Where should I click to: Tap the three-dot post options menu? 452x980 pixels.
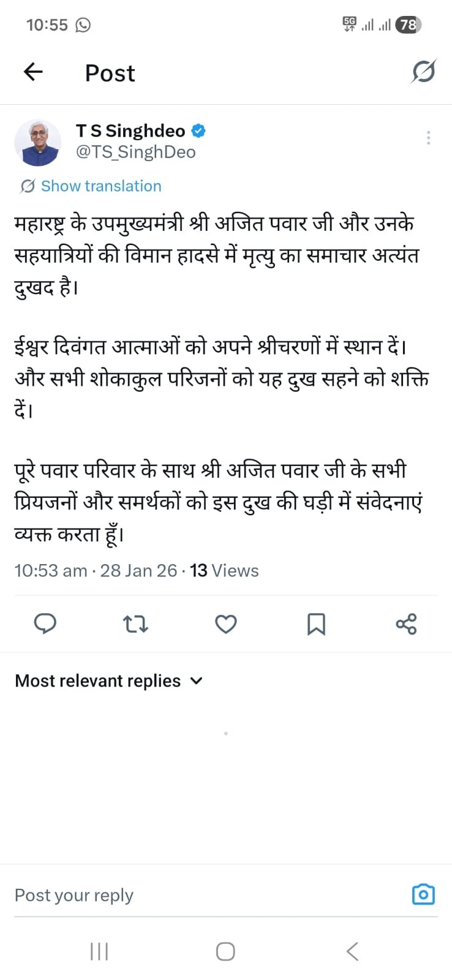428,138
